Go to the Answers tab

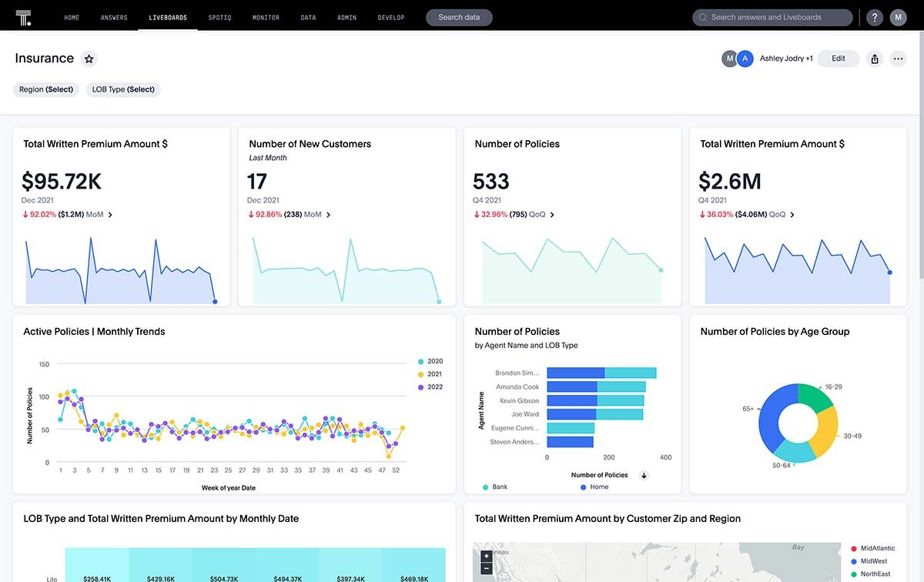click(114, 17)
